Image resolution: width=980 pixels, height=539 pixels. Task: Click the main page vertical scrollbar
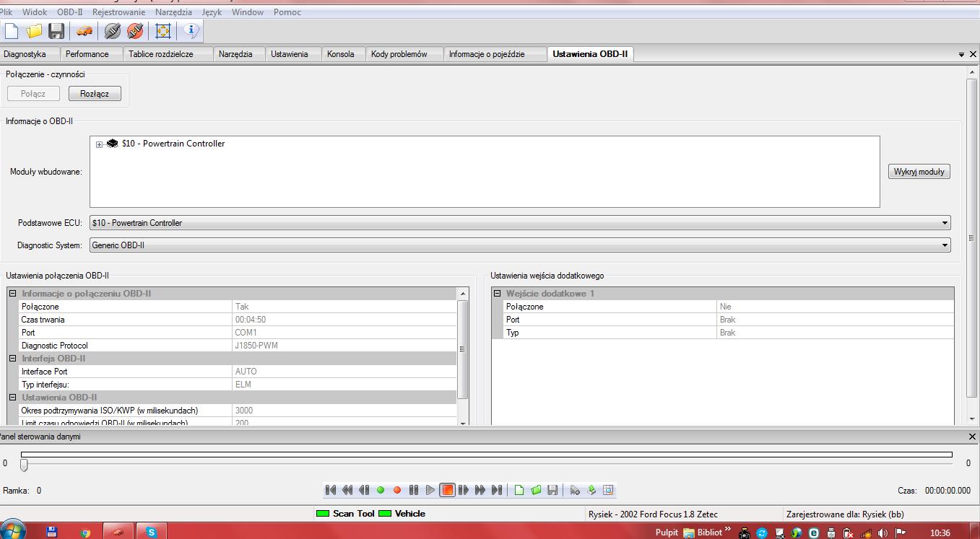pyautogui.click(x=972, y=237)
